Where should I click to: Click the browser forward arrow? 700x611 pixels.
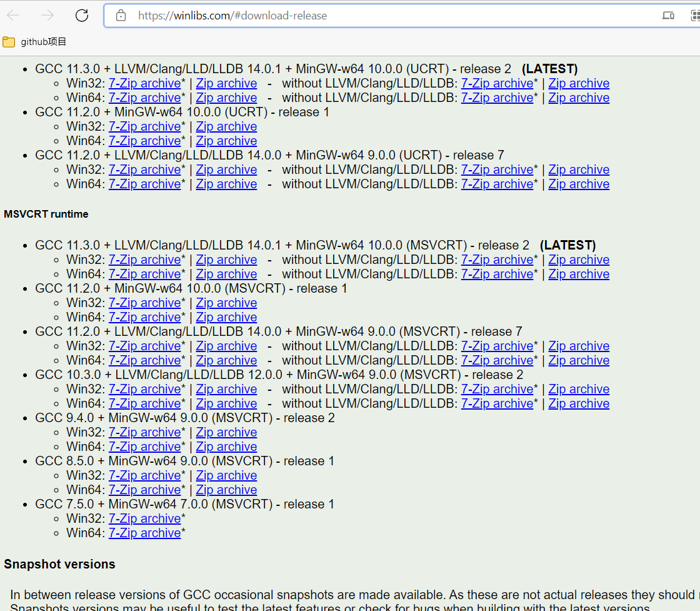pyautogui.click(x=47, y=16)
